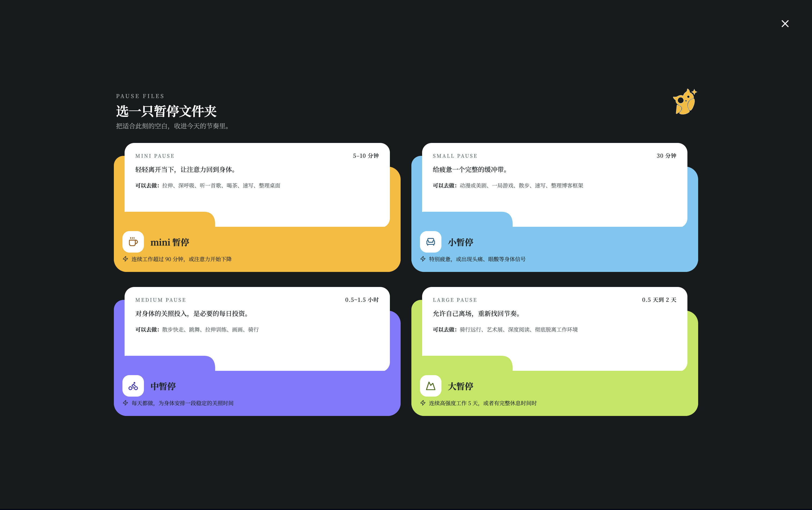This screenshot has height=510, width=812.
Task: Select the 小暂停 folder title
Action: (461, 242)
